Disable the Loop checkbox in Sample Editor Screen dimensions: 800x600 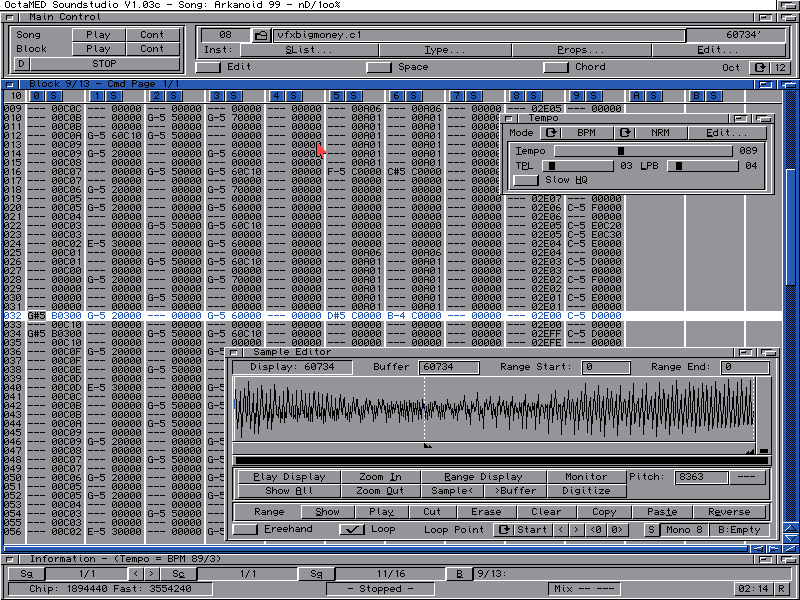click(353, 530)
